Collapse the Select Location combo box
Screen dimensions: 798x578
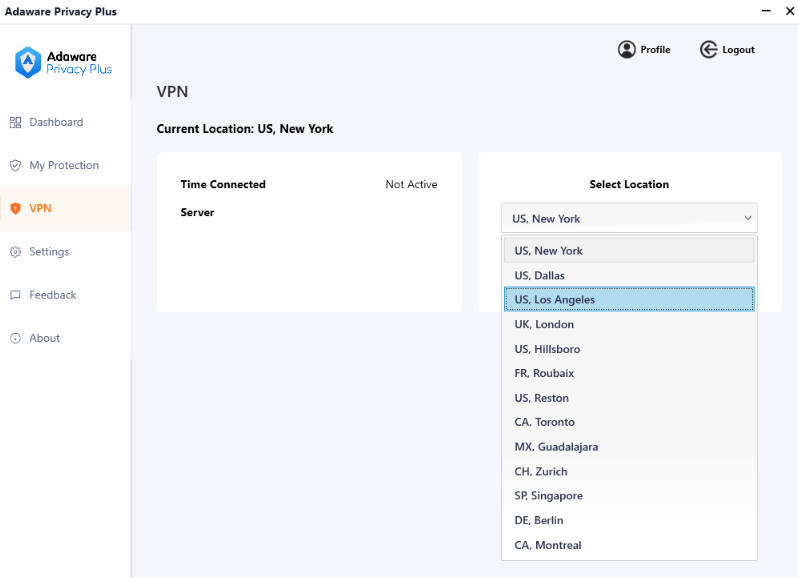tap(629, 218)
